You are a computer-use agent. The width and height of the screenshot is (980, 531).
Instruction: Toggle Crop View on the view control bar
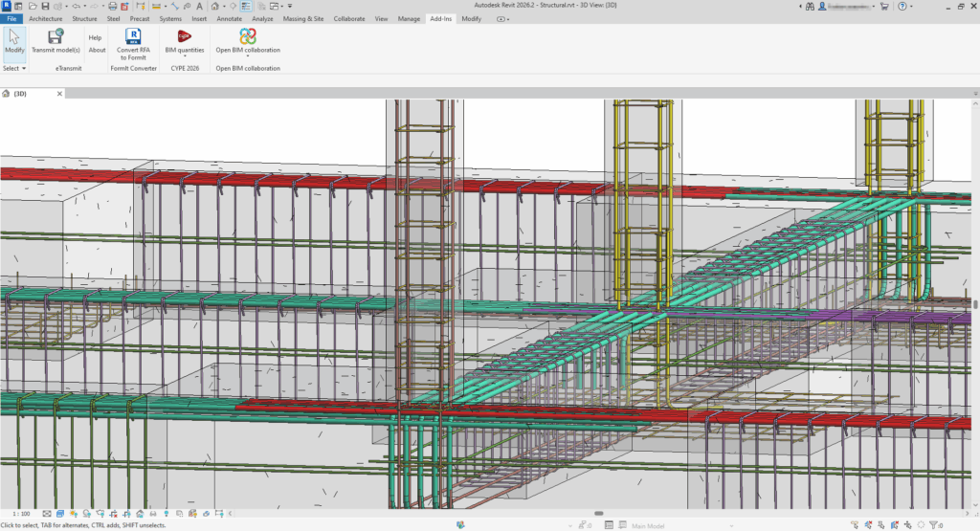pos(113,514)
